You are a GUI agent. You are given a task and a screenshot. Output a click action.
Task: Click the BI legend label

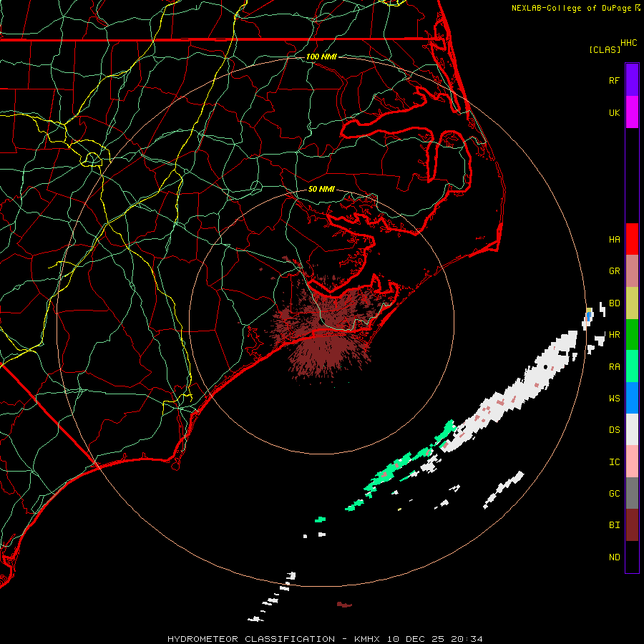614,525
